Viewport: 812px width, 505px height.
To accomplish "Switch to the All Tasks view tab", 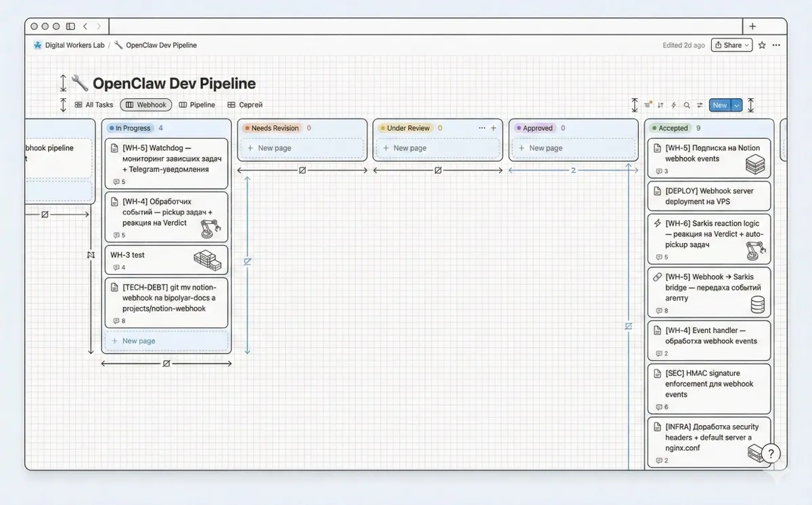I will pos(93,105).
